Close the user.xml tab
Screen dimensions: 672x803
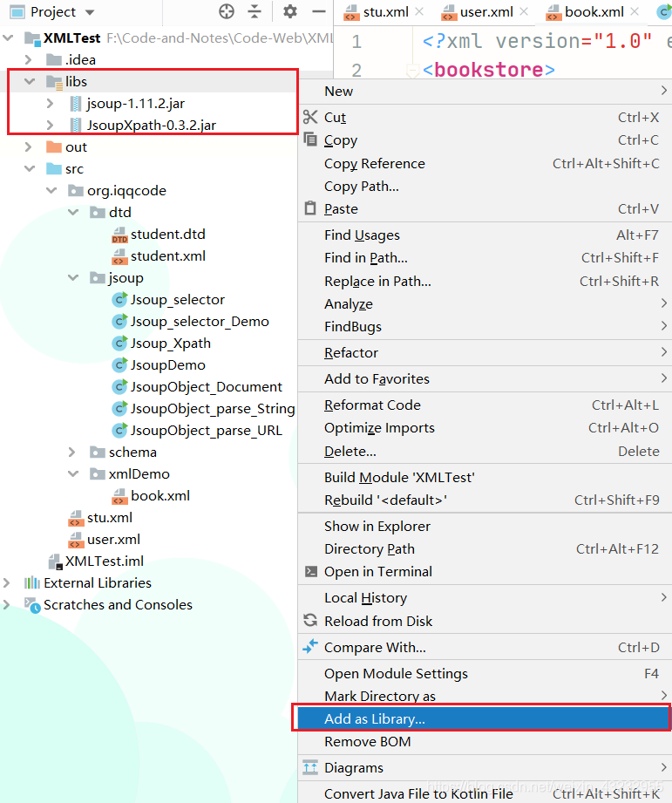click(x=524, y=11)
